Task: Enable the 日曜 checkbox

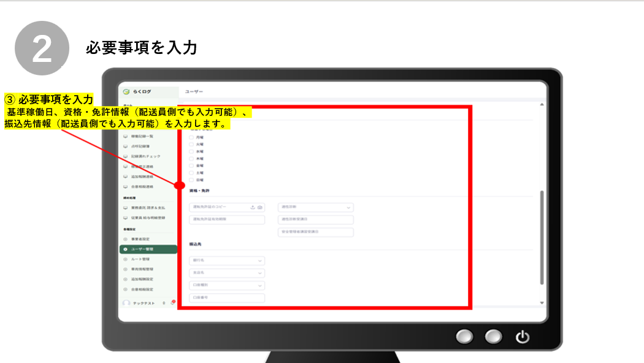Action: click(191, 180)
